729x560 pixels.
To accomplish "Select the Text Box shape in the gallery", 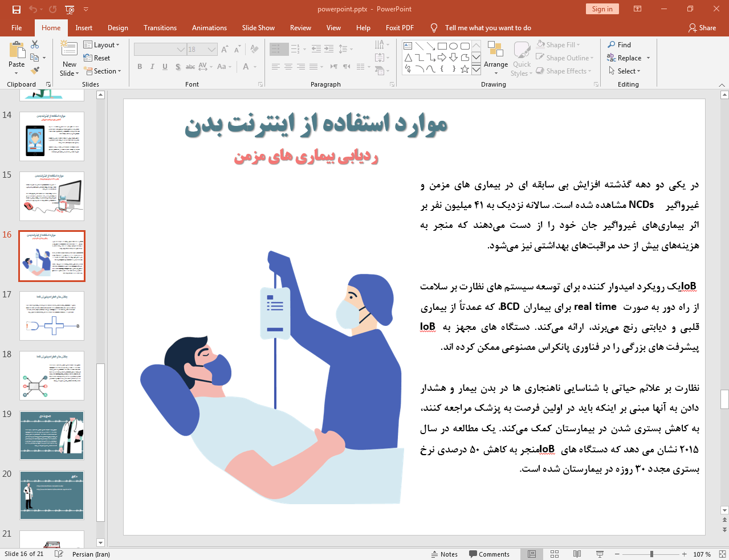I will click(408, 46).
